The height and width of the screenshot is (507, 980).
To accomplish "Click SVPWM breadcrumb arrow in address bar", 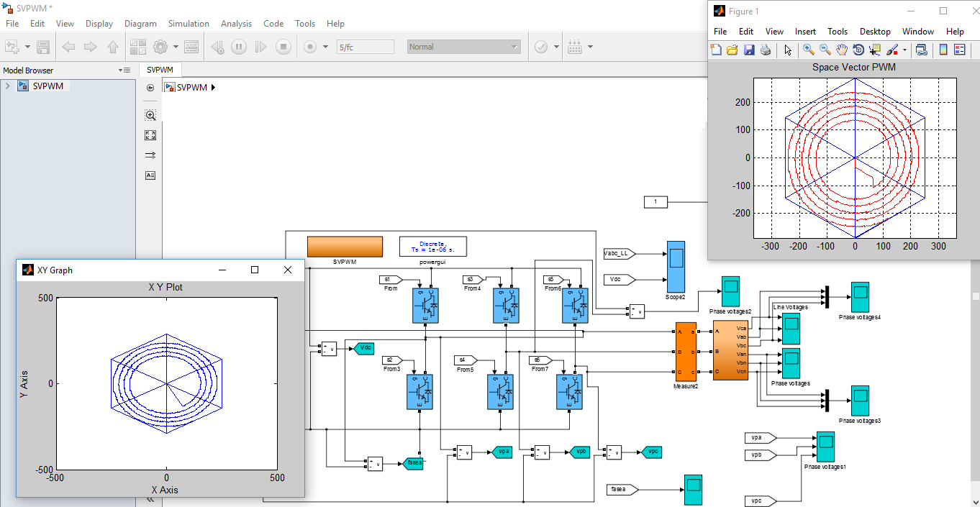I will click(213, 88).
